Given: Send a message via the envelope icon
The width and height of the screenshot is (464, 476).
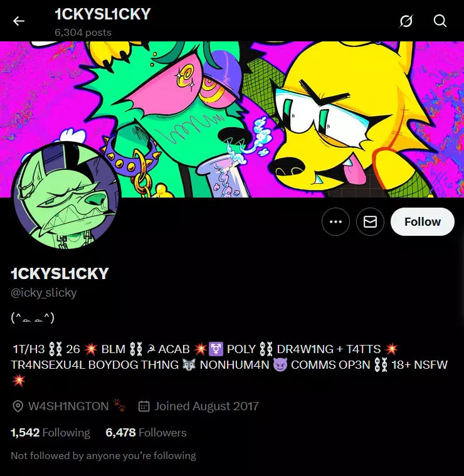Looking at the screenshot, I should [370, 222].
